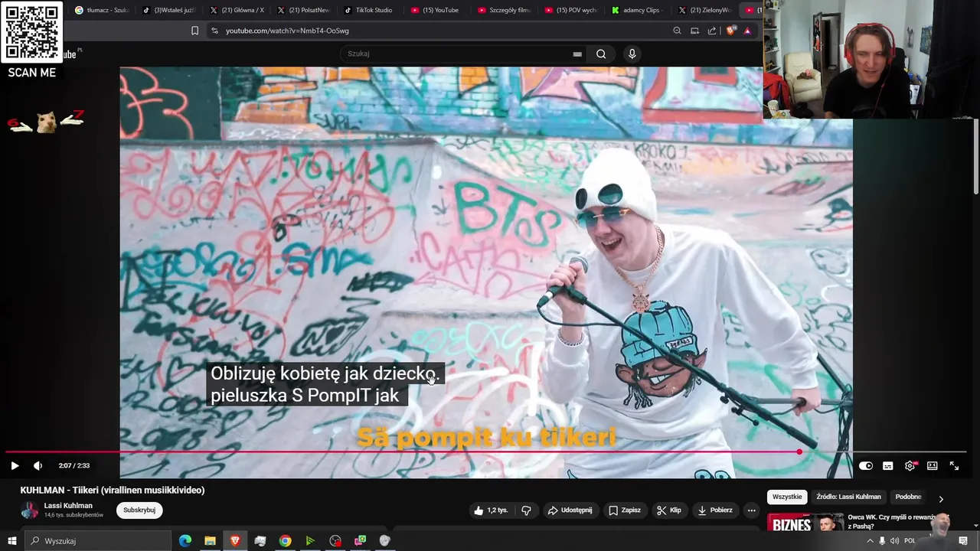Expand filter chips with the right chevron
This screenshot has height=551, width=980.
(x=941, y=499)
